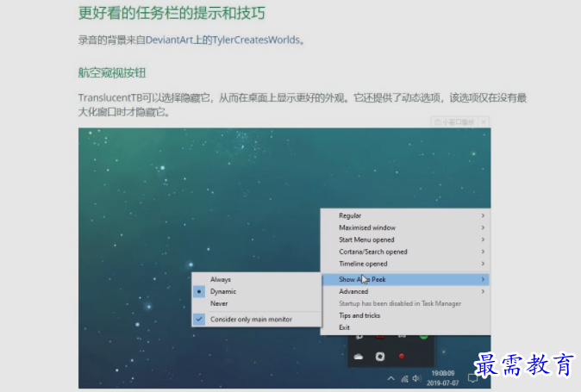Image resolution: width=581 pixels, height=392 pixels.
Task: Choose Cortana/Search opened entry
Action: coord(405,252)
